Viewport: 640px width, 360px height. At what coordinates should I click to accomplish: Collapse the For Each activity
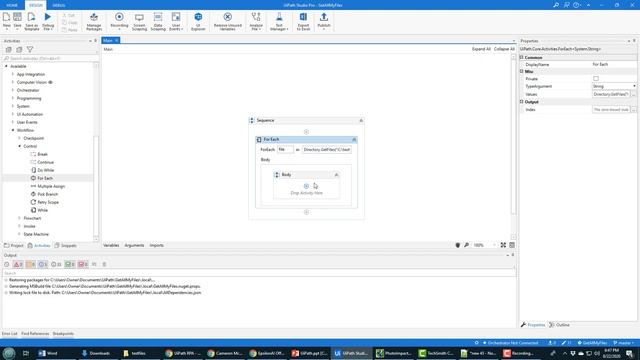point(354,140)
